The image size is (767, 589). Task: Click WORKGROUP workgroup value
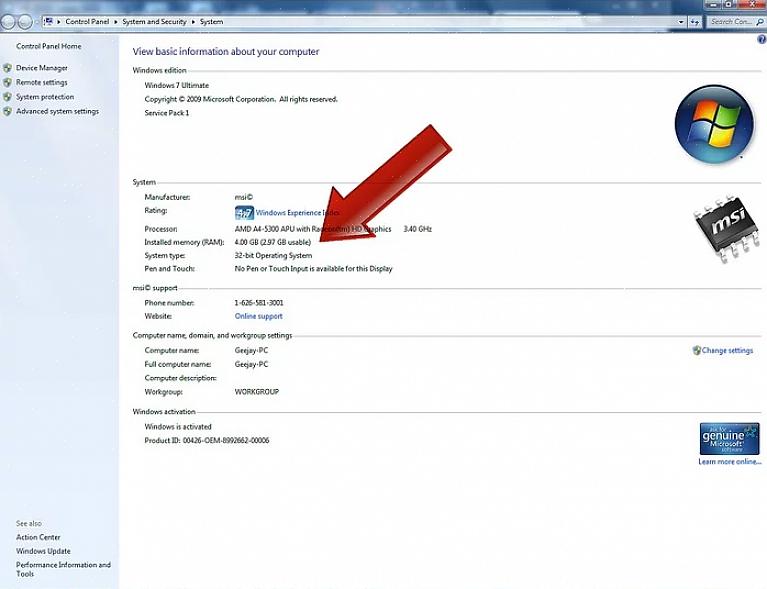[257, 392]
